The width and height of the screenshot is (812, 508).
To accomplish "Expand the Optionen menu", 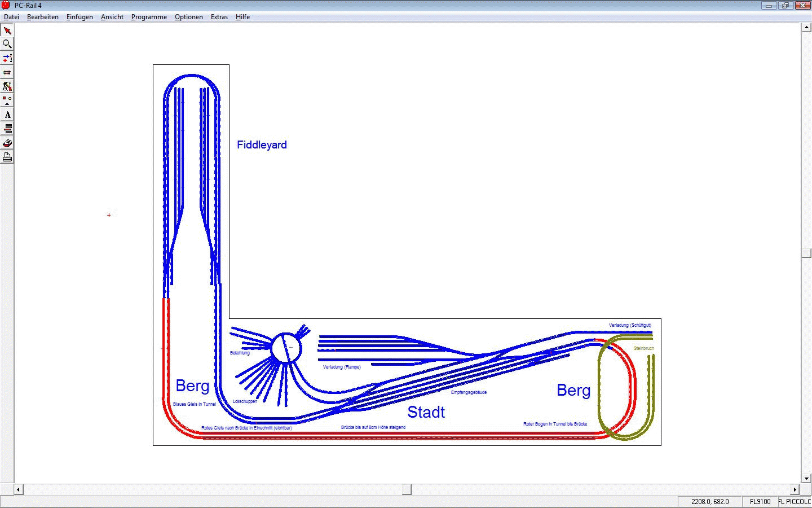I will click(188, 17).
